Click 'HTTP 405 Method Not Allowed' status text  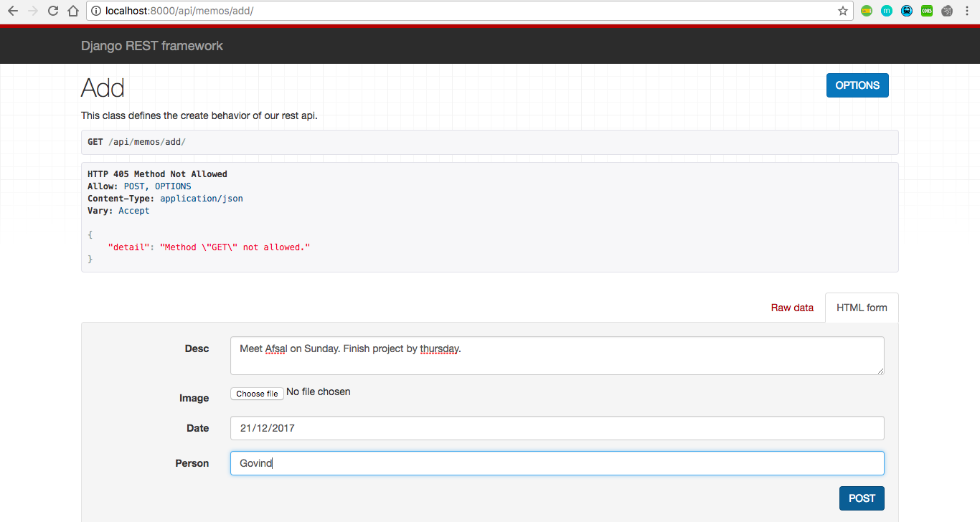tap(157, 174)
